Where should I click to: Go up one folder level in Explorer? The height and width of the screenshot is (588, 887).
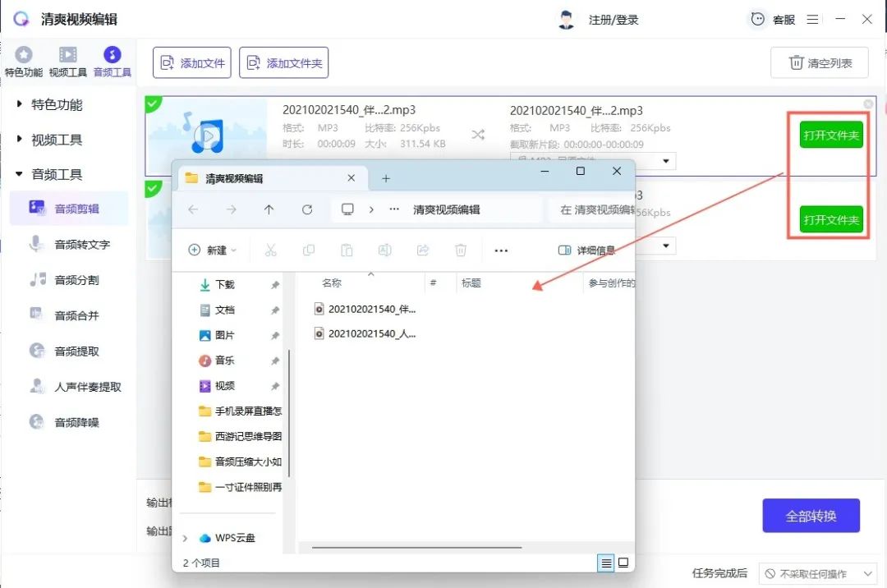pos(269,209)
